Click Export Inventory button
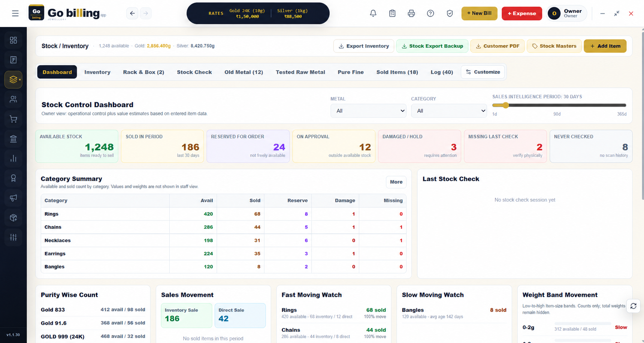The image size is (644, 343). 364,46
